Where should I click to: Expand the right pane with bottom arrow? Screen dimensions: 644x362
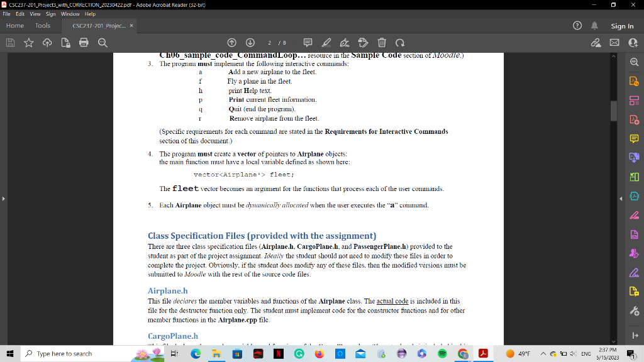pos(635,336)
